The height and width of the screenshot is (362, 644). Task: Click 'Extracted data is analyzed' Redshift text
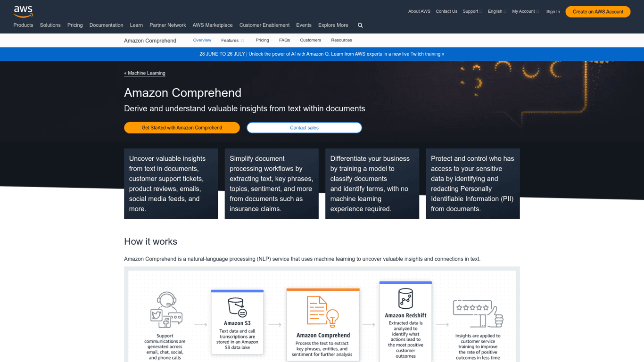[x=405, y=339]
